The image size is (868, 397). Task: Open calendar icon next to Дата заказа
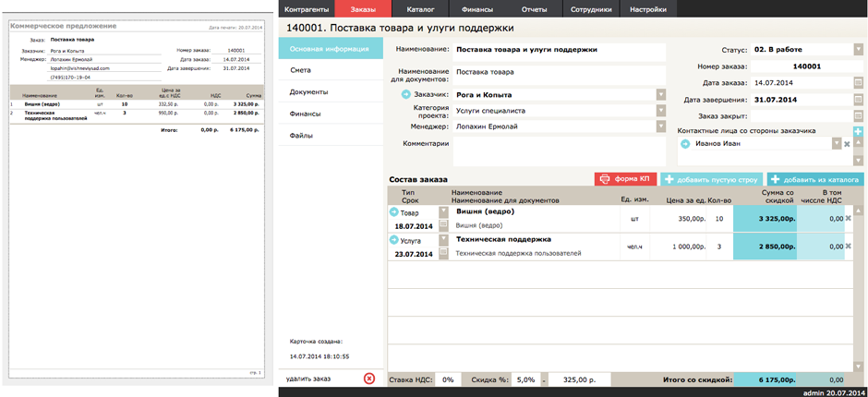pyautogui.click(x=858, y=83)
